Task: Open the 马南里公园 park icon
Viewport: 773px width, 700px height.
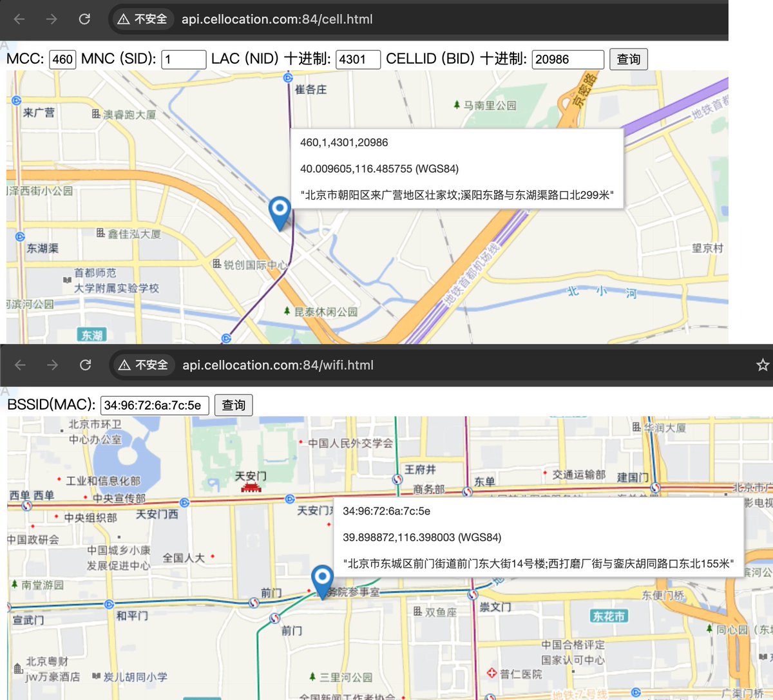Action: tap(457, 105)
